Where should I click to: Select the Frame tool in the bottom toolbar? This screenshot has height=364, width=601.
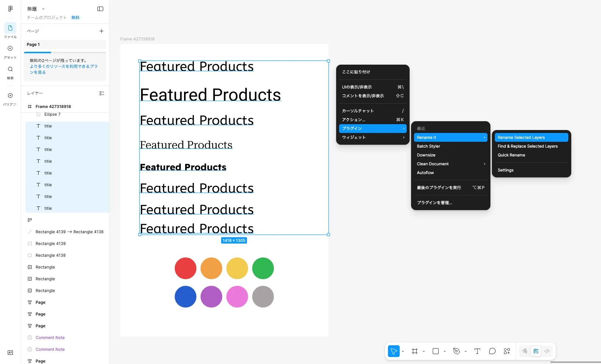[x=415, y=351]
